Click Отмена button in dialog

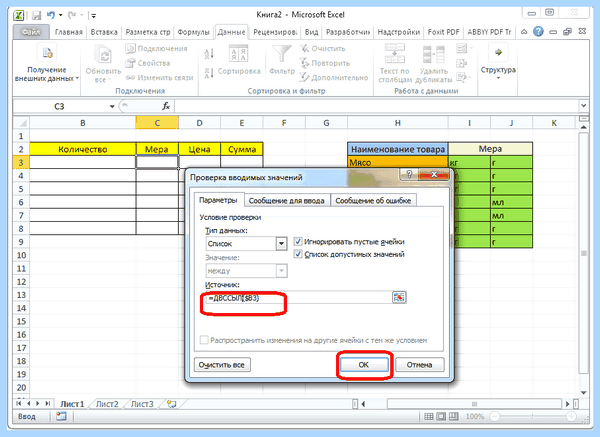[419, 365]
